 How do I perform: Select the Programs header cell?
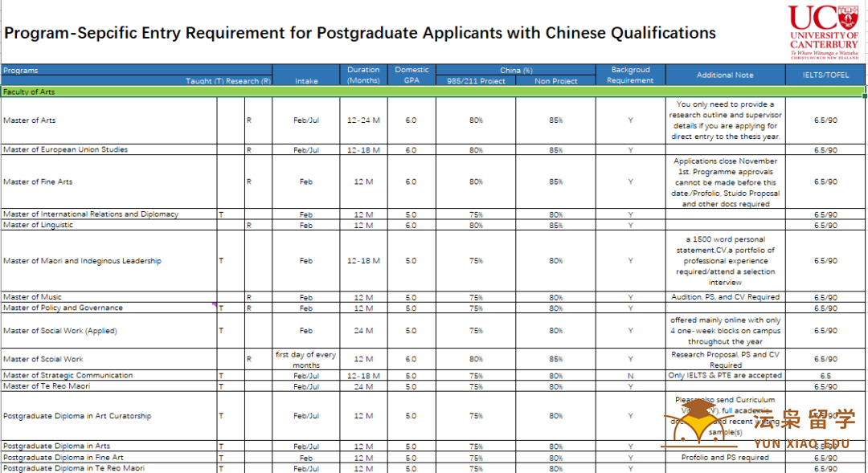point(136,70)
